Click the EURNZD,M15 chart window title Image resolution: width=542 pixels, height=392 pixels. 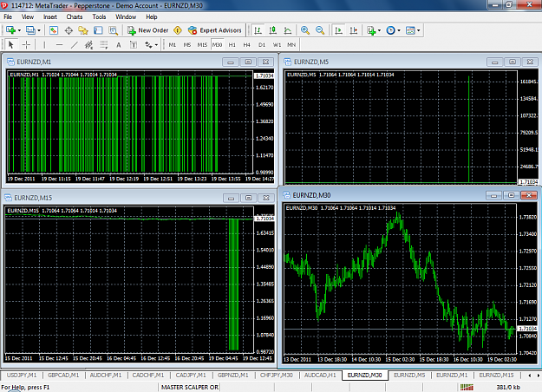tap(33, 198)
